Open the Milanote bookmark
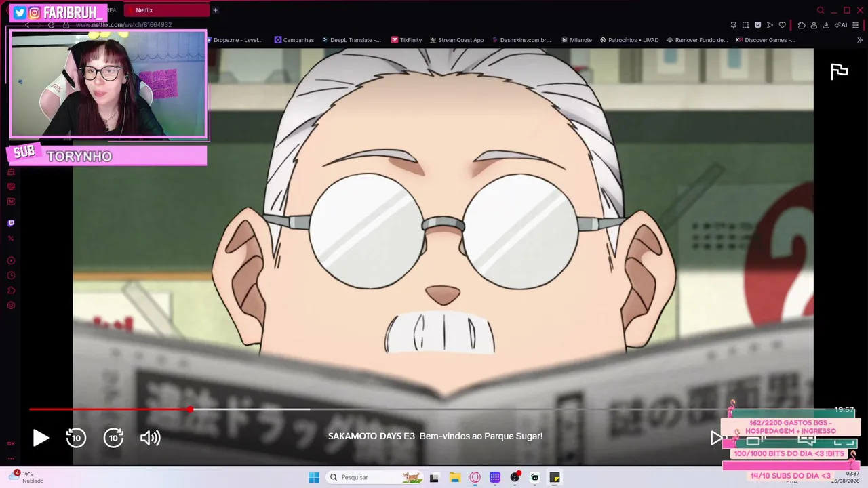Viewport: 868px width, 488px height. click(x=576, y=40)
